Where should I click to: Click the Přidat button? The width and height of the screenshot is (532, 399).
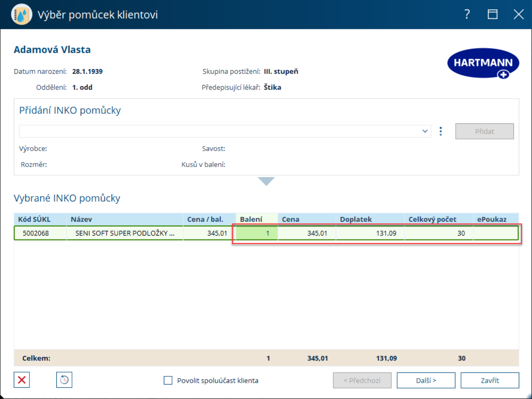tap(484, 131)
